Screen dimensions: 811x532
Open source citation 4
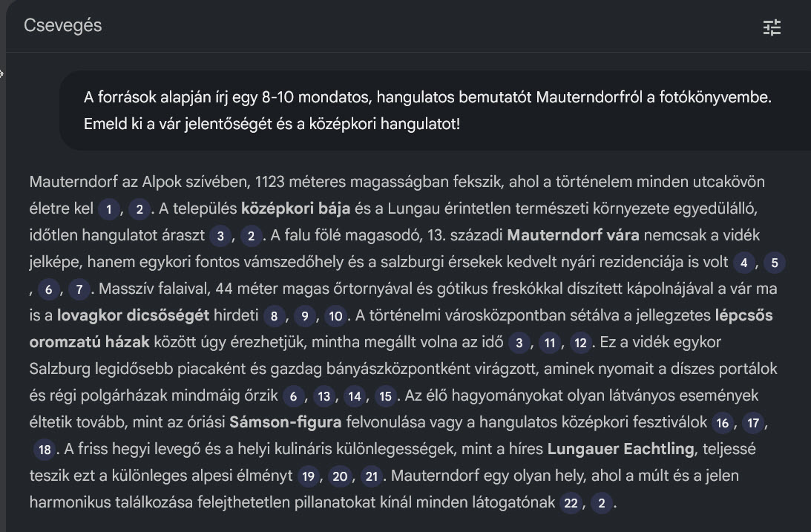point(743,263)
